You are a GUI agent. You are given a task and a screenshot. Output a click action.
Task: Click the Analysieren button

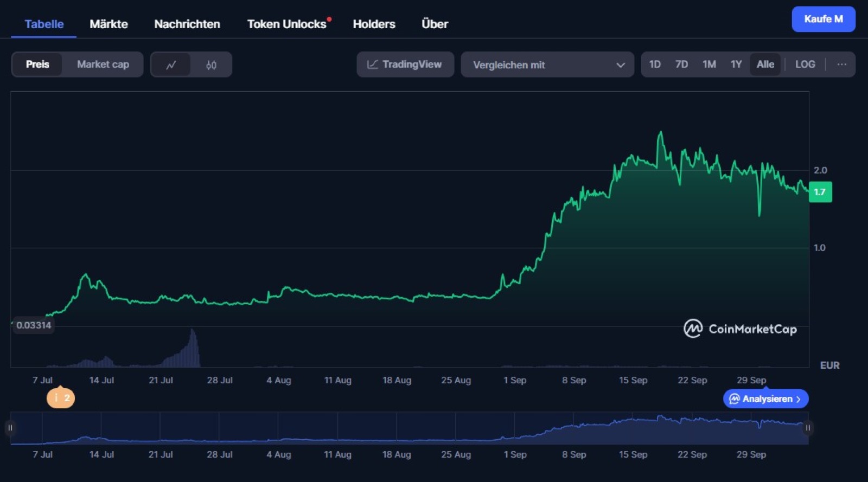tap(765, 399)
